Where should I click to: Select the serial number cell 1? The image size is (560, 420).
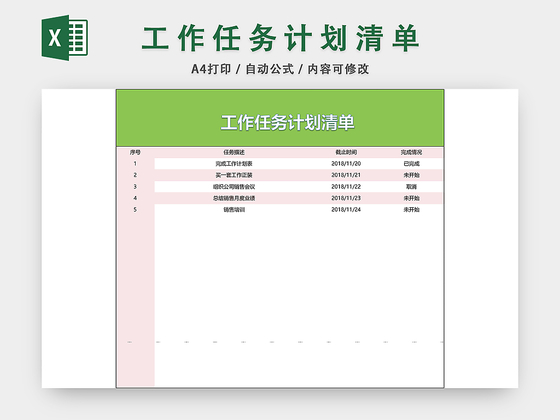pyautogui.click(x=135, y=164)
